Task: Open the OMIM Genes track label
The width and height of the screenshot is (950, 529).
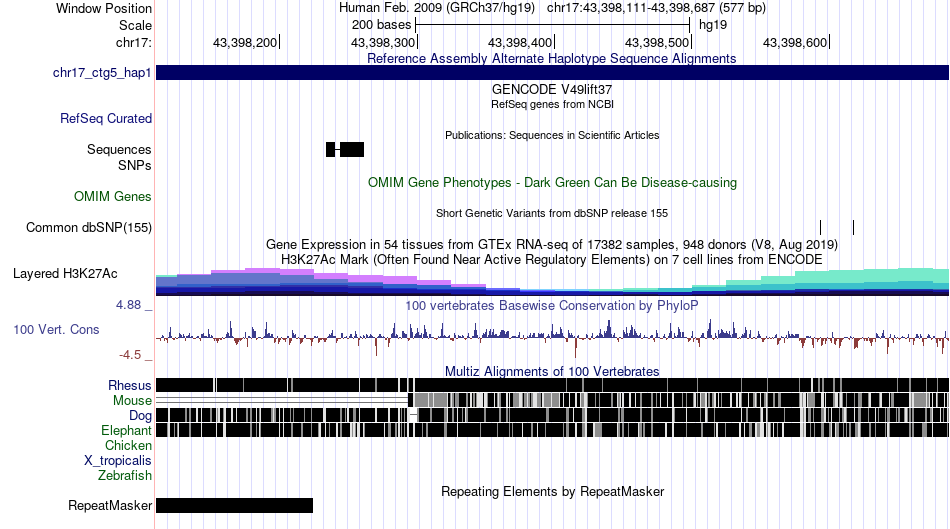Action: 113,196
